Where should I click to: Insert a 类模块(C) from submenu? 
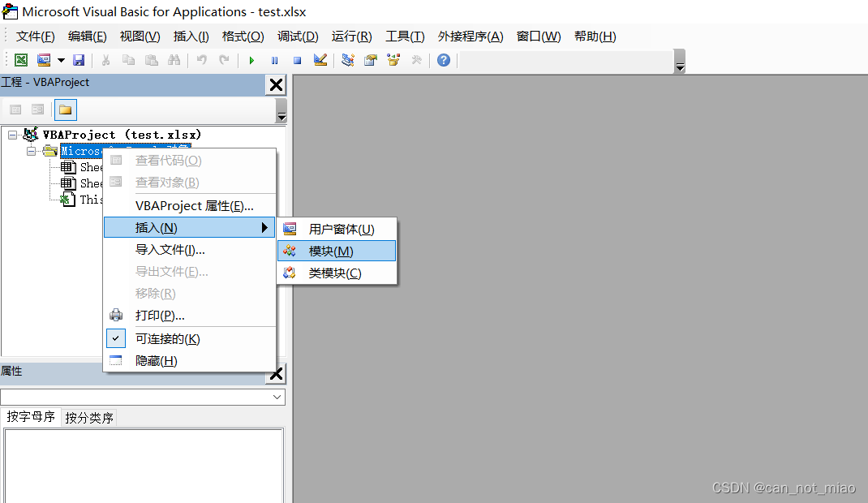point(337,273)
